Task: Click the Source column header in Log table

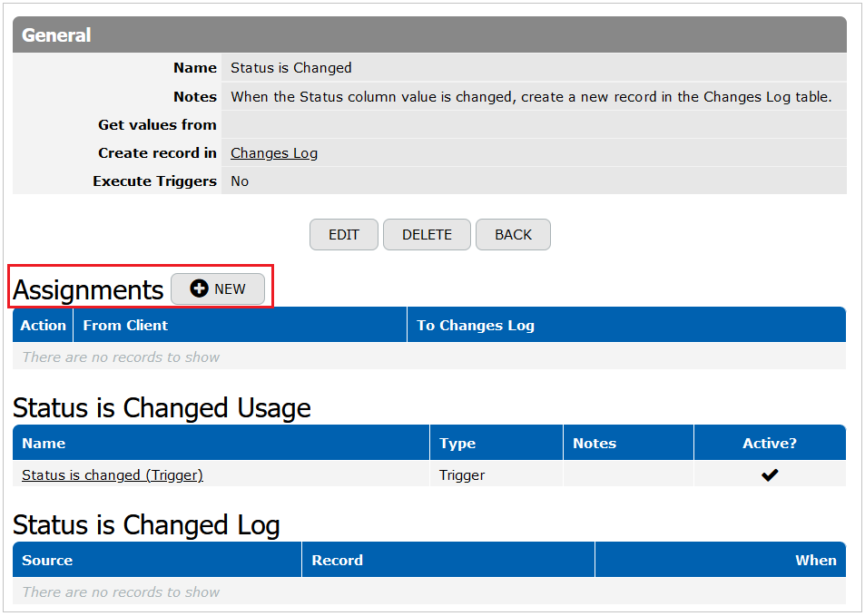Action: 157,560
